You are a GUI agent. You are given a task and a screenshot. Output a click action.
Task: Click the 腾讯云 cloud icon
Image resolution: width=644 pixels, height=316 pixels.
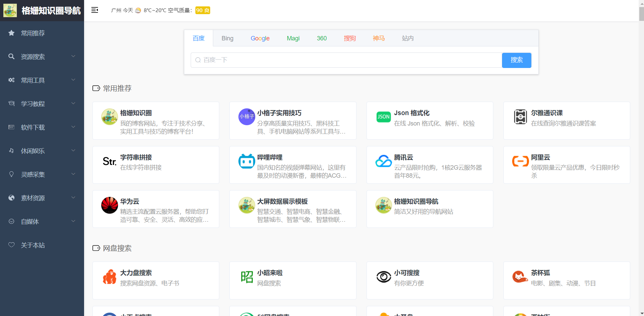click(384, 161)
